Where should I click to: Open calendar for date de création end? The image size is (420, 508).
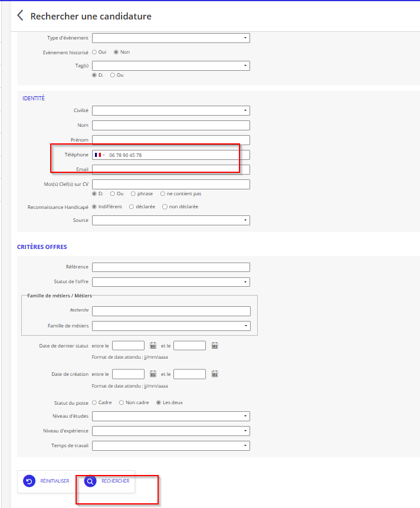(x=215, y=374)
